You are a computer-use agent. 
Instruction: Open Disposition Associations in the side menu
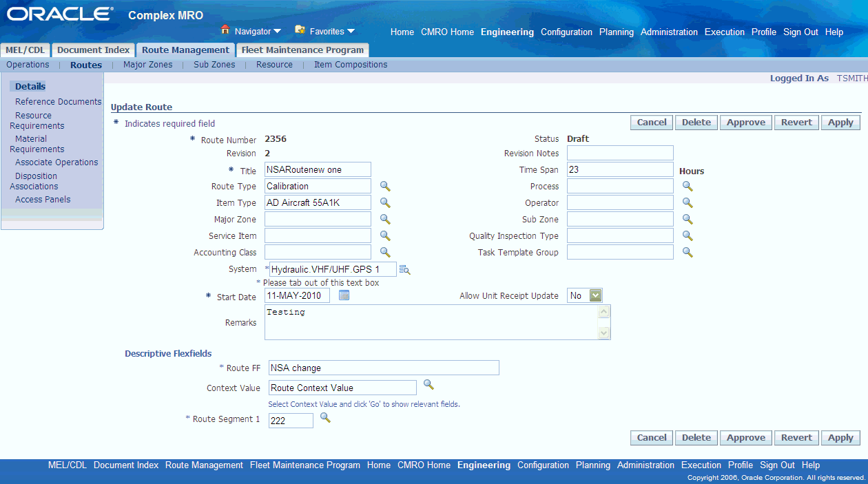click(34, 181)
